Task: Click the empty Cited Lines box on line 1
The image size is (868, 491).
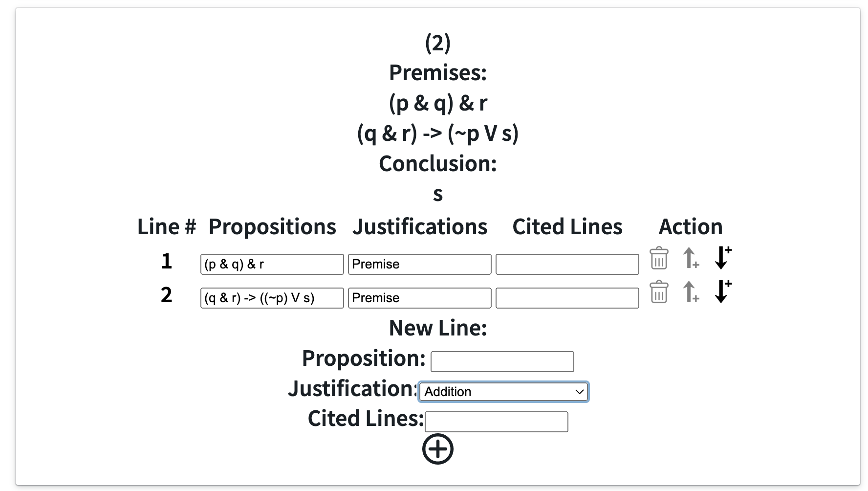Action: click(x=567, y=264)
